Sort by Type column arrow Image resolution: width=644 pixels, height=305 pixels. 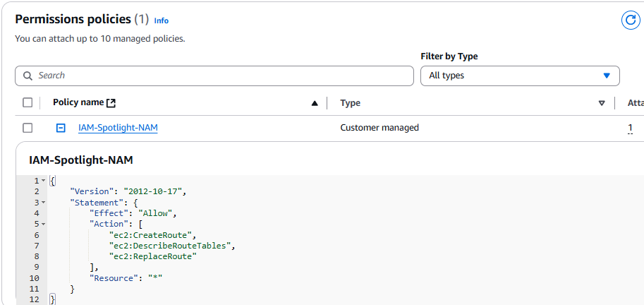[x=602, y=103]
